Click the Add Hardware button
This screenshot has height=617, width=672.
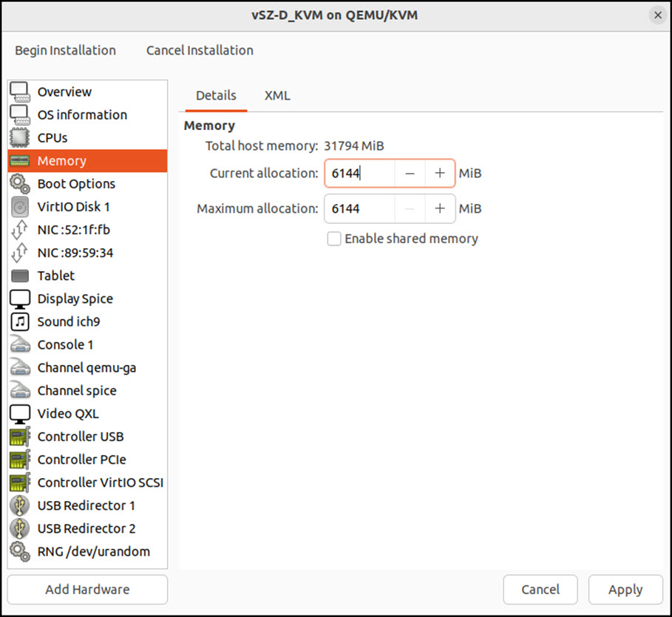[x=87, y=590]
